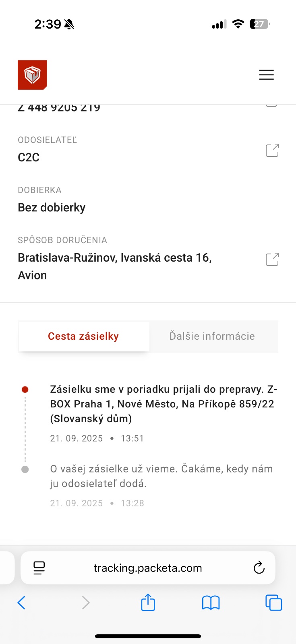The height and width of the screenshot is (644, 296).
Task: Switch to the Ďalšie informácie tab
Action: pyautogui.click(x=212, y=336)
